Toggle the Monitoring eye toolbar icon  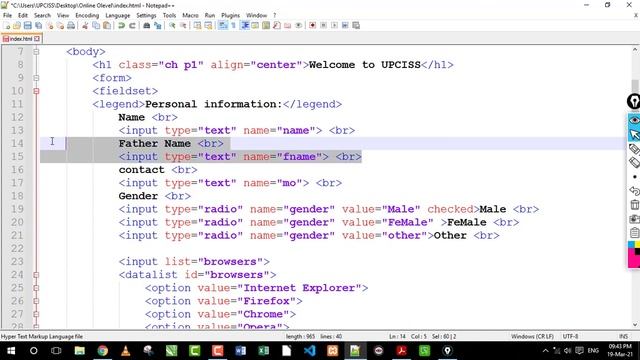298,25
